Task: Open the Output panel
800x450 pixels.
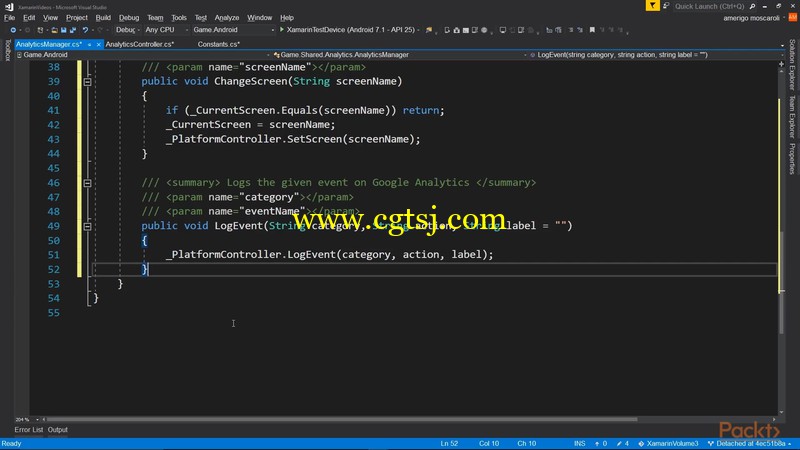Action: coord(58,430)
